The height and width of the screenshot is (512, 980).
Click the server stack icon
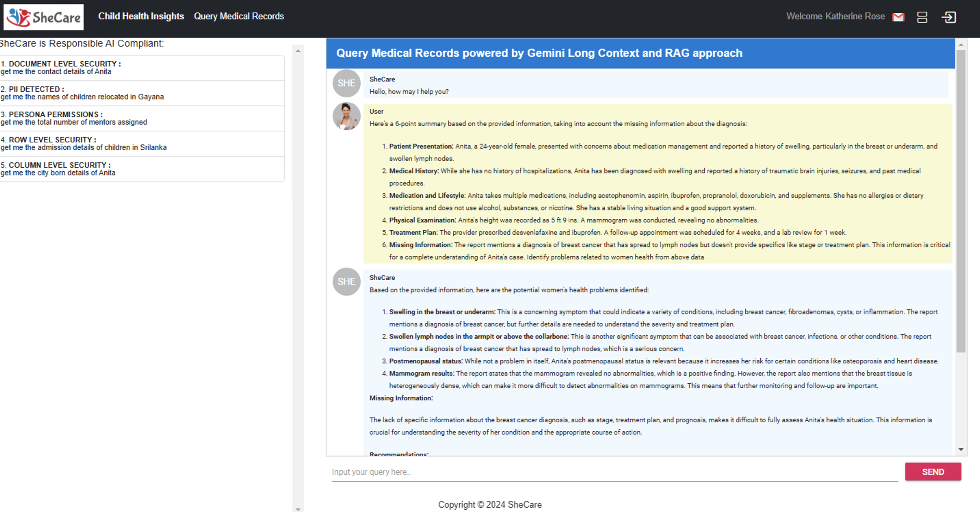(x=922, y=17)
